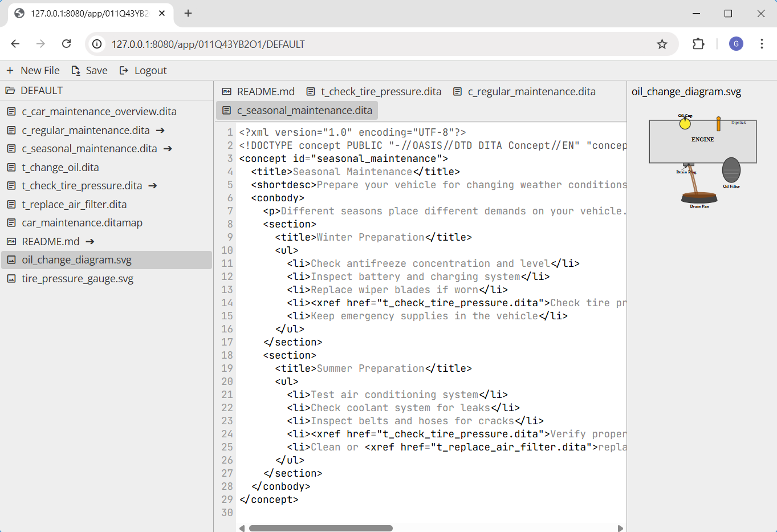777x532 pixels.
Task: Switch to t_check_tire_pressure.dita tab
Action: pyautogui.click(x=374, y=92)
